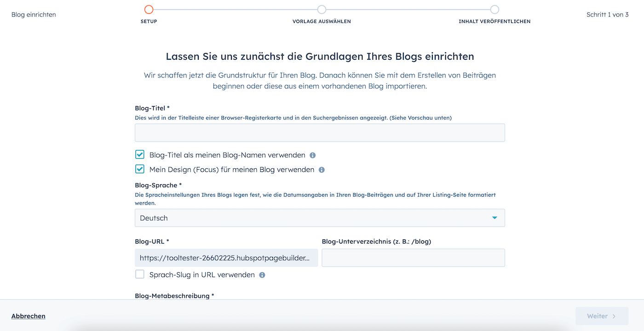Click the INHALT VERÖFFENTLICHEN step label

pyautogui.click(x=494, y=21)
